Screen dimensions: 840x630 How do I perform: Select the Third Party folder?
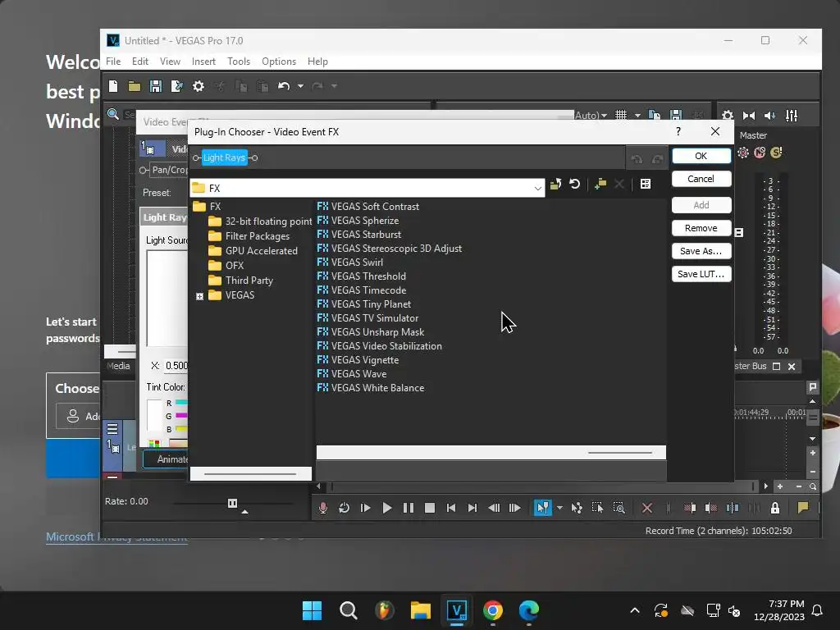240,281
